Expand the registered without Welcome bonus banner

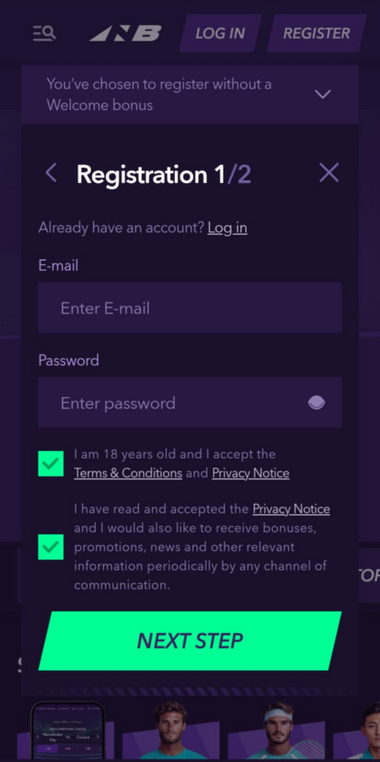click(190, 94)
